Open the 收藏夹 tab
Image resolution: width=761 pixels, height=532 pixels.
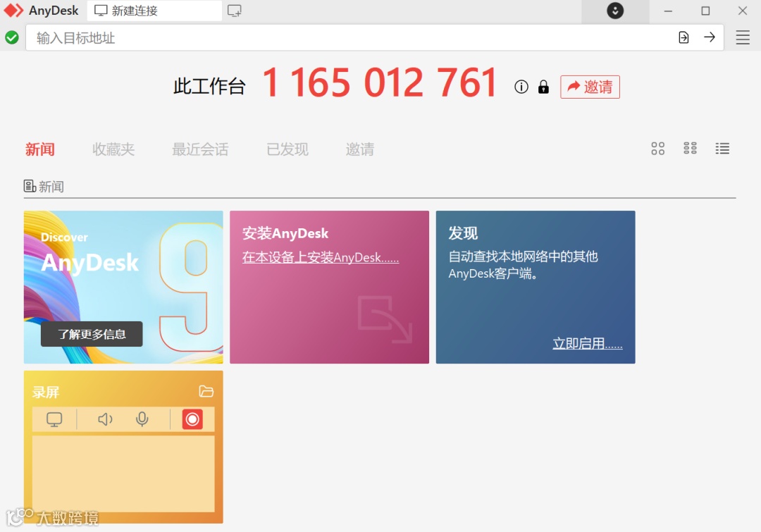pyautogui.click(x=113, y=149)
